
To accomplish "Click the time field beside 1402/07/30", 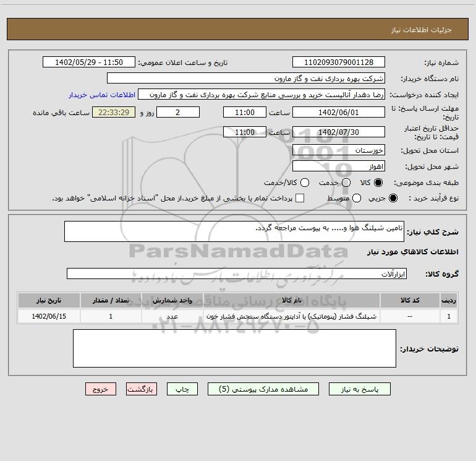I will tap(245, 132).
